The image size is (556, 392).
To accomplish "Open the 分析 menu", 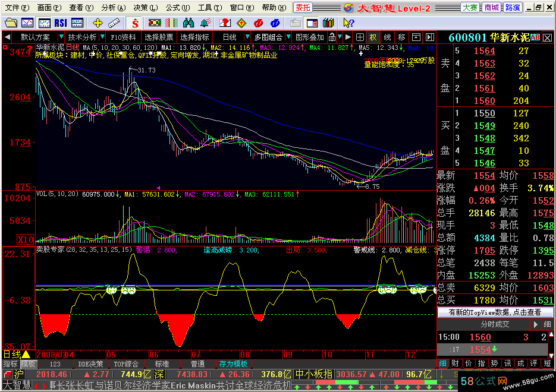I will coord(113,8).
